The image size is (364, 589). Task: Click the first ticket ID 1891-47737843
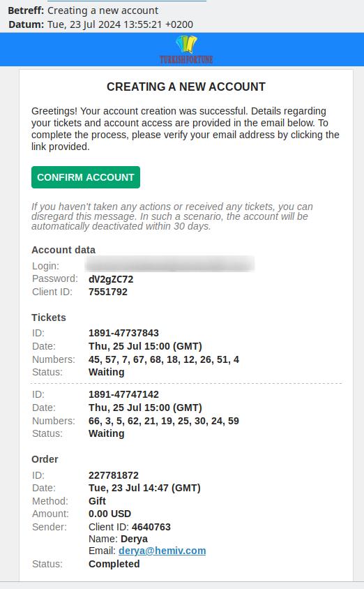124,333
